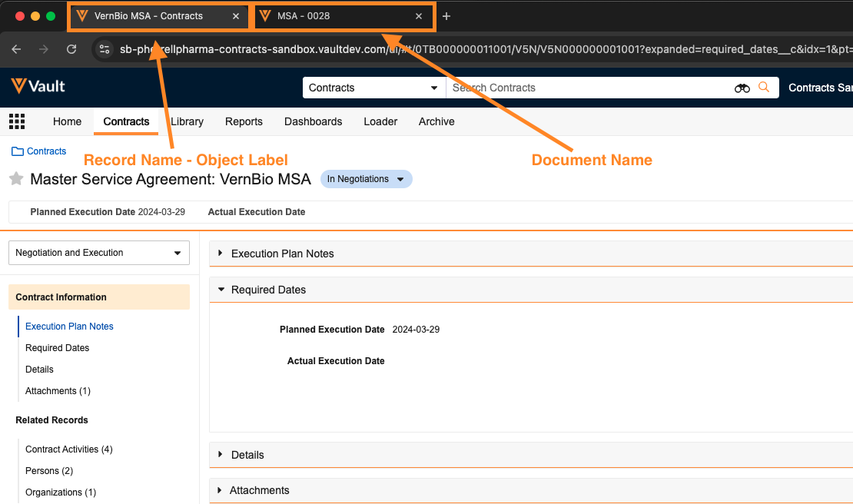Image resolution: width=853 pixels, height=504 pixels.
Task: Click the binoculars advanced search icon
Action: [x=741, y=88]
